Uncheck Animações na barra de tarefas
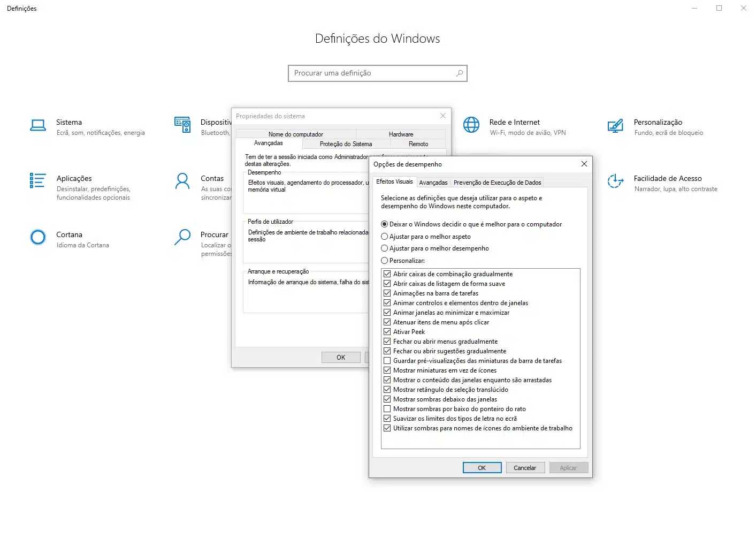 [x=387, y=293]
